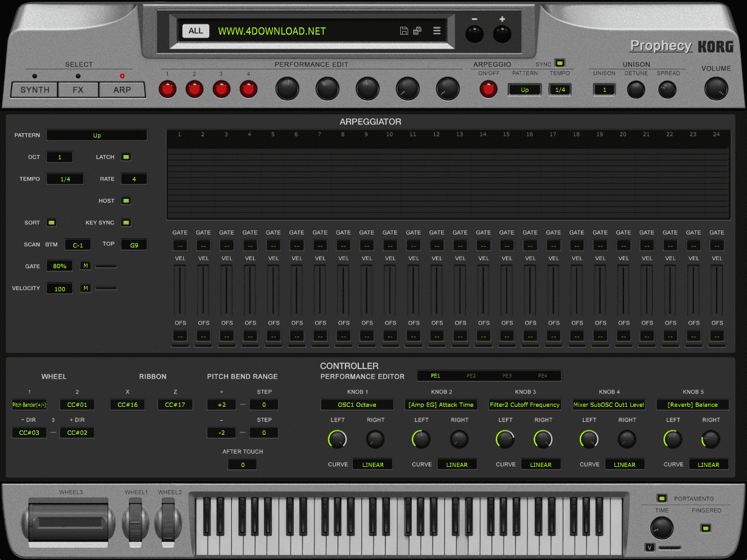Click the Portamento V button

point(650,548)
